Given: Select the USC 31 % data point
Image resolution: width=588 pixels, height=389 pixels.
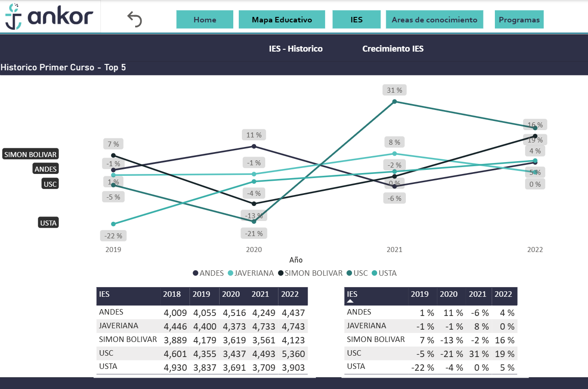Looking at the screenshot, I should point(395,101).
